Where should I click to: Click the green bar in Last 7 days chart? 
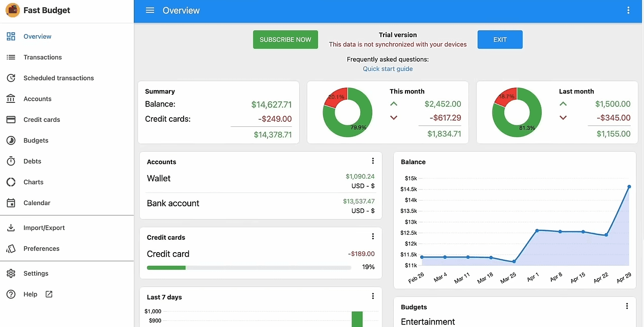click(x=357, y=319)
